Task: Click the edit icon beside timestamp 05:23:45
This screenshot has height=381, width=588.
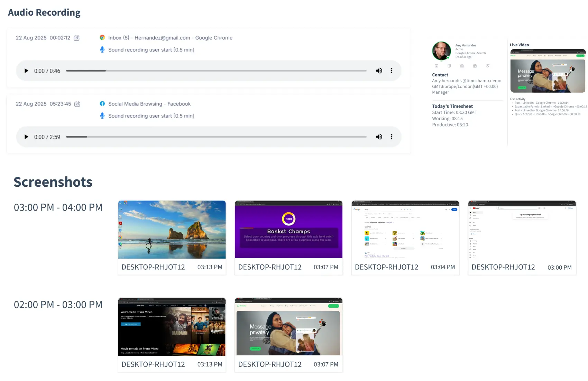Action: (77, 104)
